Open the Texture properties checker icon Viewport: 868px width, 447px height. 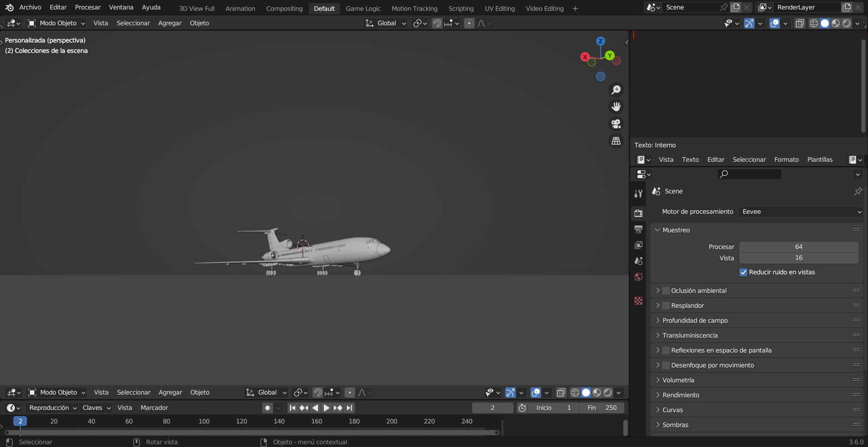point(638,301)
